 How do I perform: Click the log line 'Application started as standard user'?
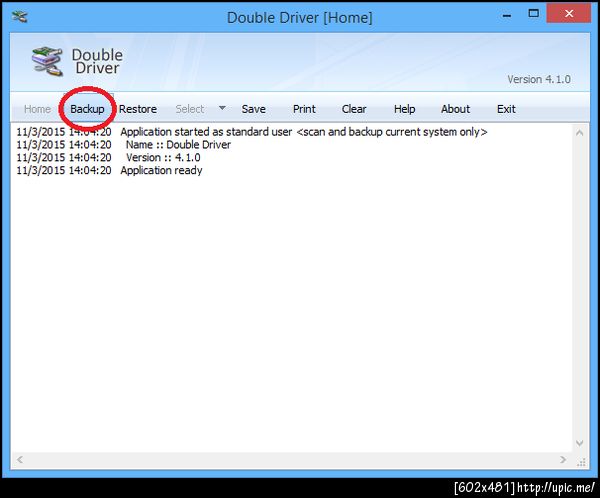[x=252, y=132]
